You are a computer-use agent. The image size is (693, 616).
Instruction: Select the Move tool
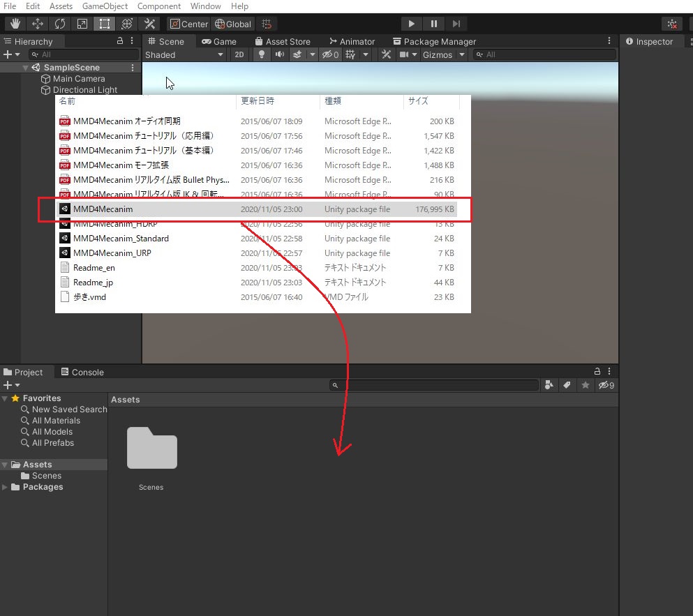click(x=38, y=24)
